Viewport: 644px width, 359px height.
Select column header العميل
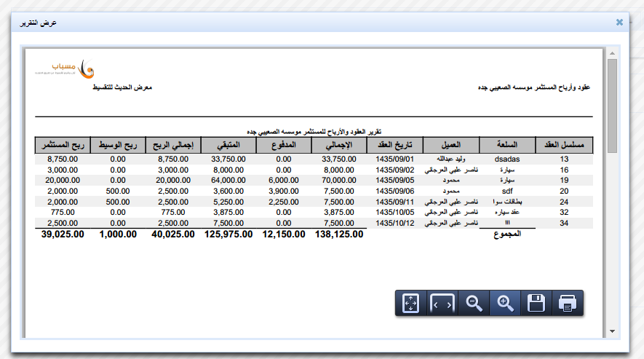[x=451, y=145]
